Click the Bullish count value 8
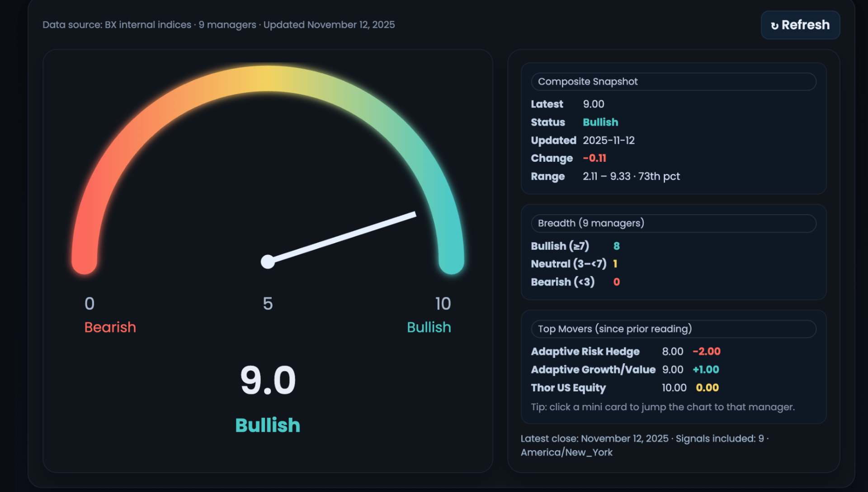This screenshot has height=492, width=868. pos(616,246)
